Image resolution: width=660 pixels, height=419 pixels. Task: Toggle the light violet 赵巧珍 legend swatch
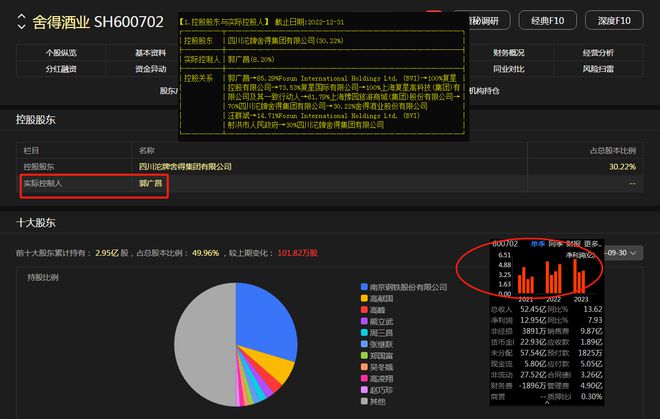[365, 390]
